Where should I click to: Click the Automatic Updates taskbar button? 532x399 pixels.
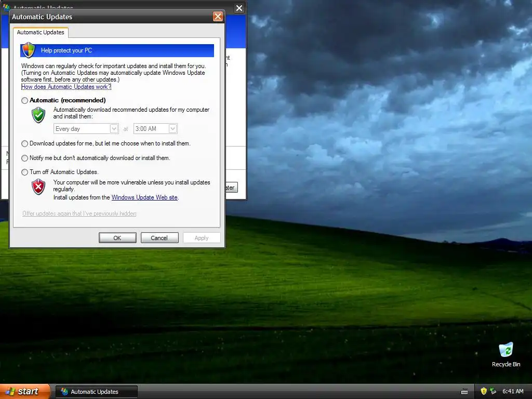(96, 392)
